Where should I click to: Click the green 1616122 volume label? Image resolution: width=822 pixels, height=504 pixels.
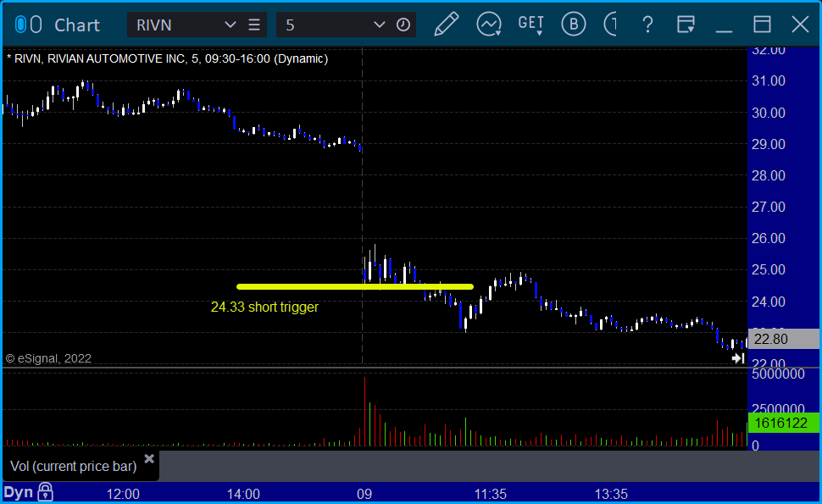[784, 423]
